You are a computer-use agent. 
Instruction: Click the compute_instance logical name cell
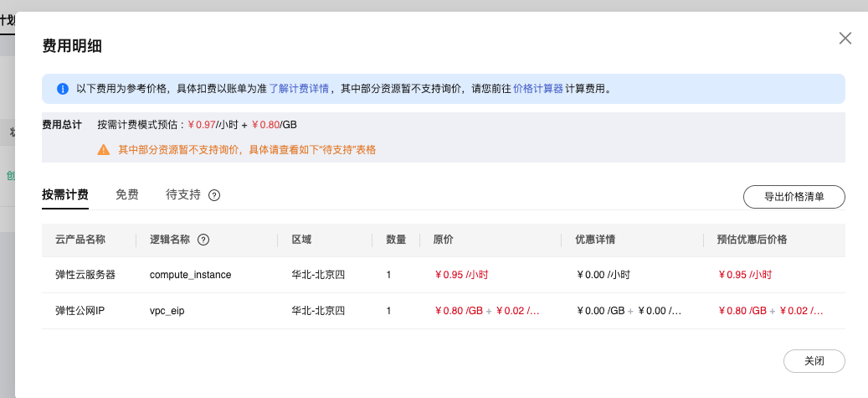tap(191, 275)
